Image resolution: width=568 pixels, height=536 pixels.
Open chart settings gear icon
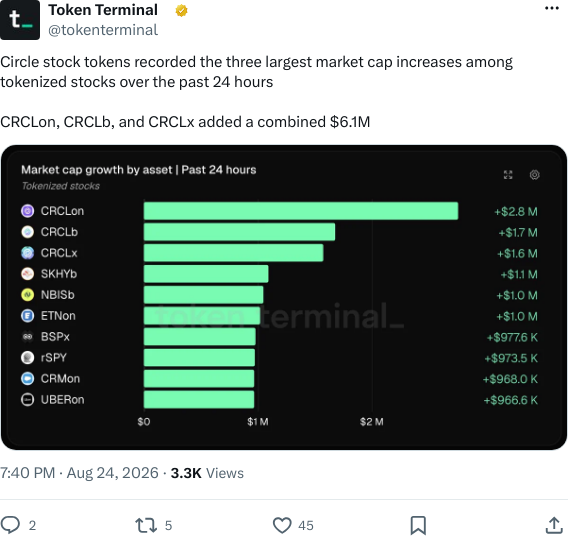(x=535, y=175)
